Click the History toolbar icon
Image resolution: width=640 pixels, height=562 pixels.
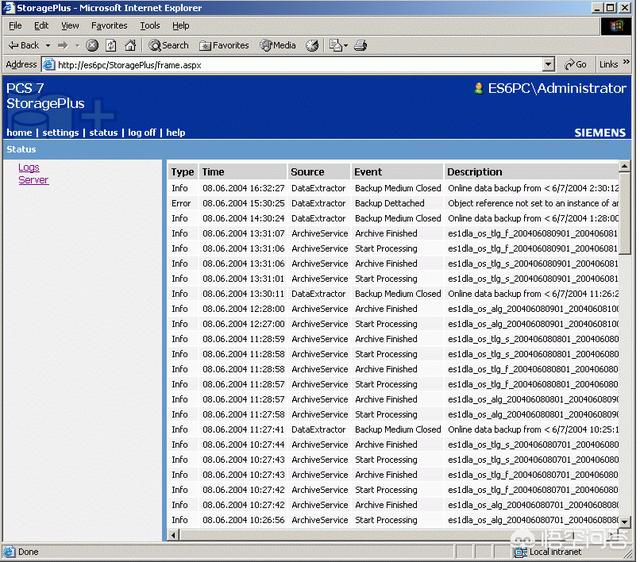coord(312,45)
